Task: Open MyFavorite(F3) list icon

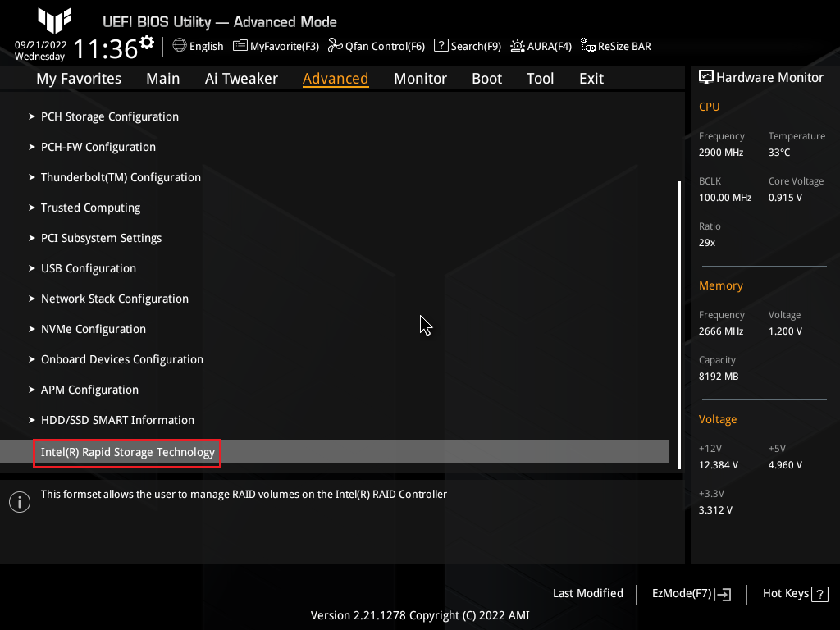Action: pyautogui.click(x=240, y=46)
